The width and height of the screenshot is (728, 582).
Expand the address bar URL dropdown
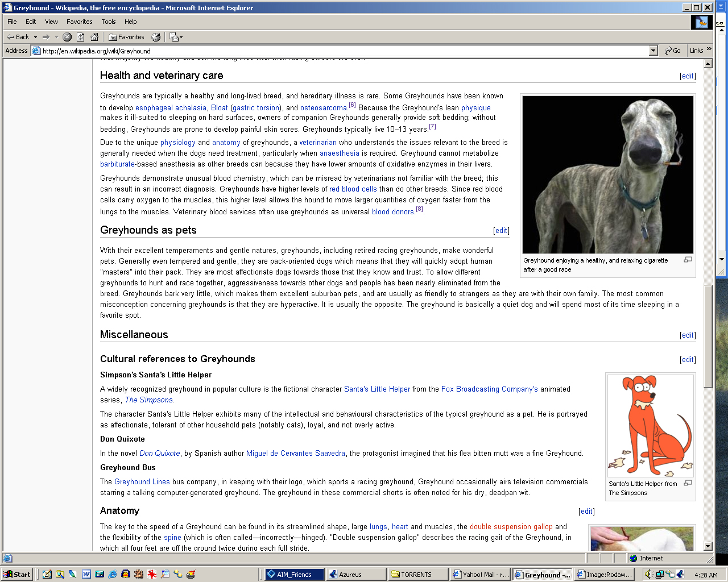click(x=653, y=51)
